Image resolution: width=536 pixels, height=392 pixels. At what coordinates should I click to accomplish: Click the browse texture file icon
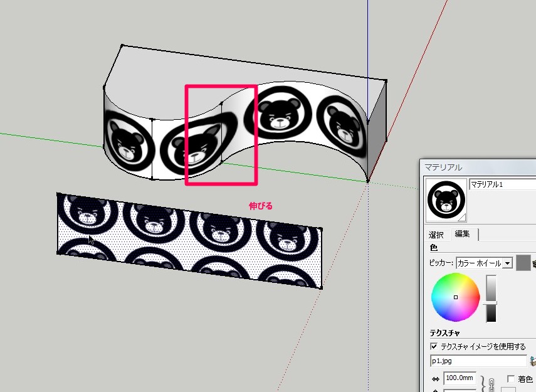click(x=533, y=361)
